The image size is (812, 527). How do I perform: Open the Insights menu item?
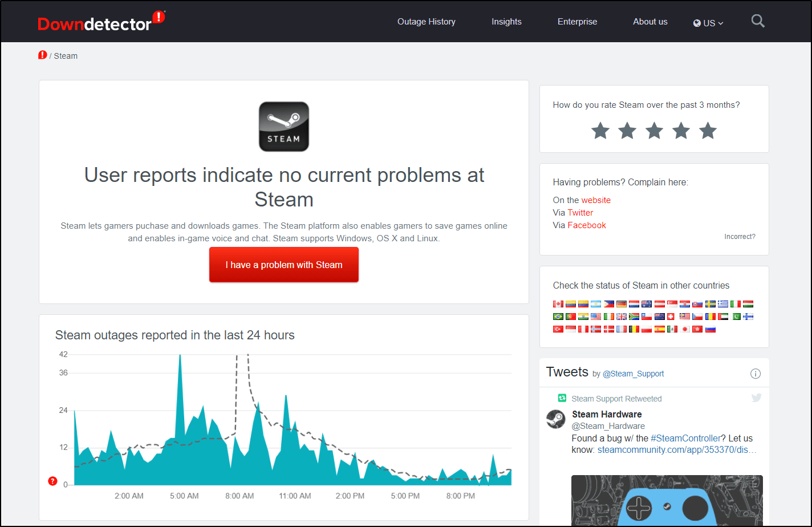pyautogui.click(x=506, y=22)
